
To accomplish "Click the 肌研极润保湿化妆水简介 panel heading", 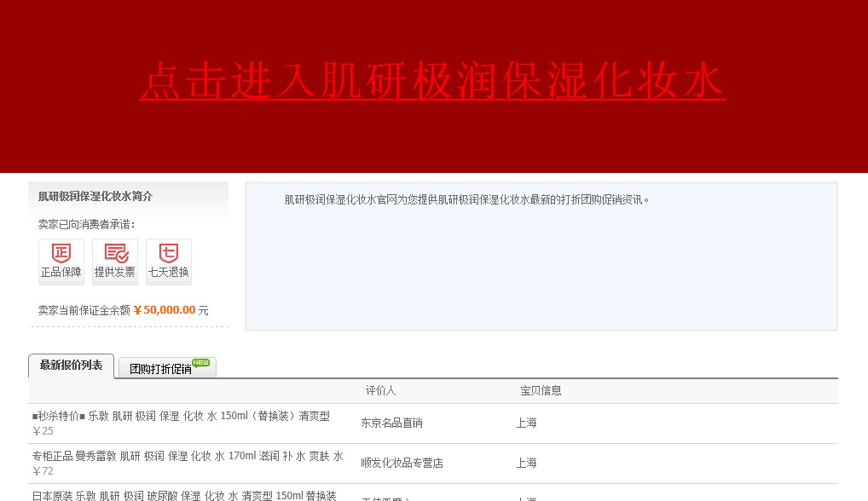I will [95, 196].
